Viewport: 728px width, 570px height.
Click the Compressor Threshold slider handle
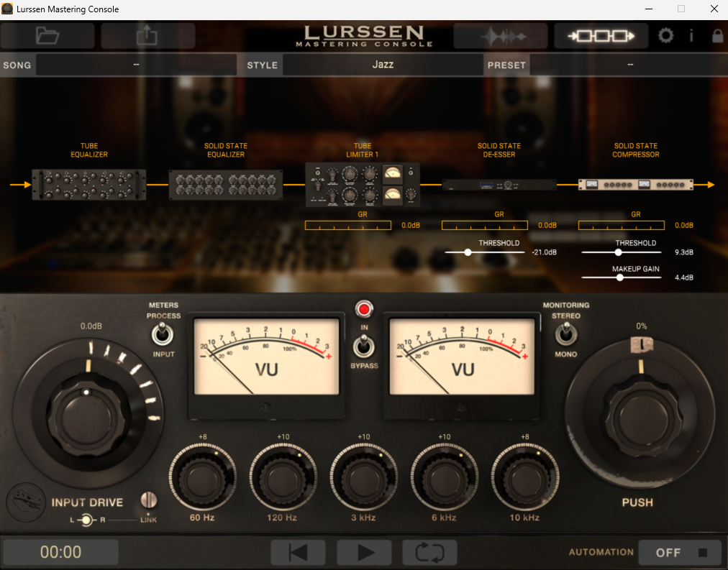pyautogui.click(x=619, y=252)
